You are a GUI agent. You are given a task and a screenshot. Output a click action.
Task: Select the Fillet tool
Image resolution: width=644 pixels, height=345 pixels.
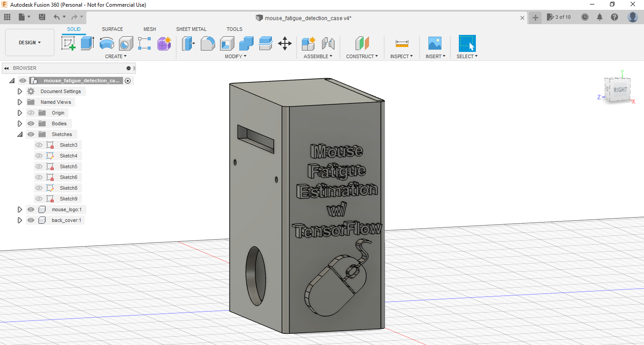tap(208, 43)
